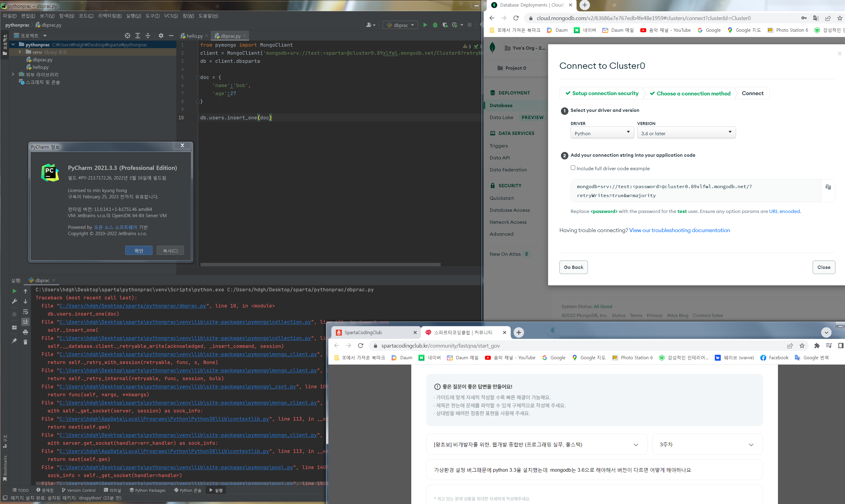Image resolution: width=845 pixels, height=504 pixels.
Task: Open Triggers in Atlas sidebar
Action: pos(499,146)
